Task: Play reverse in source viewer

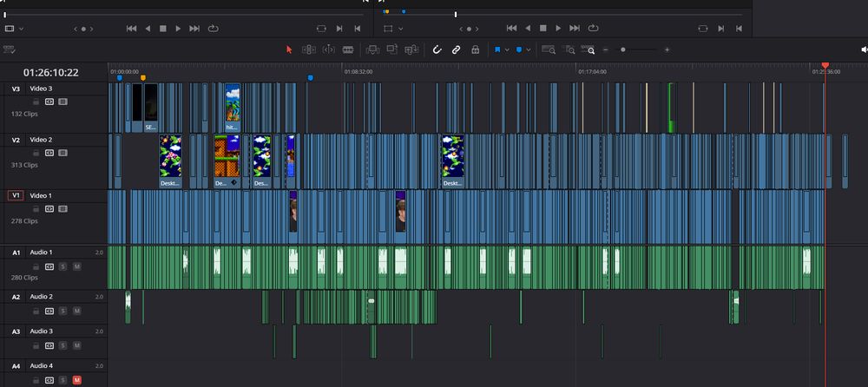Action: pos(148,29)
